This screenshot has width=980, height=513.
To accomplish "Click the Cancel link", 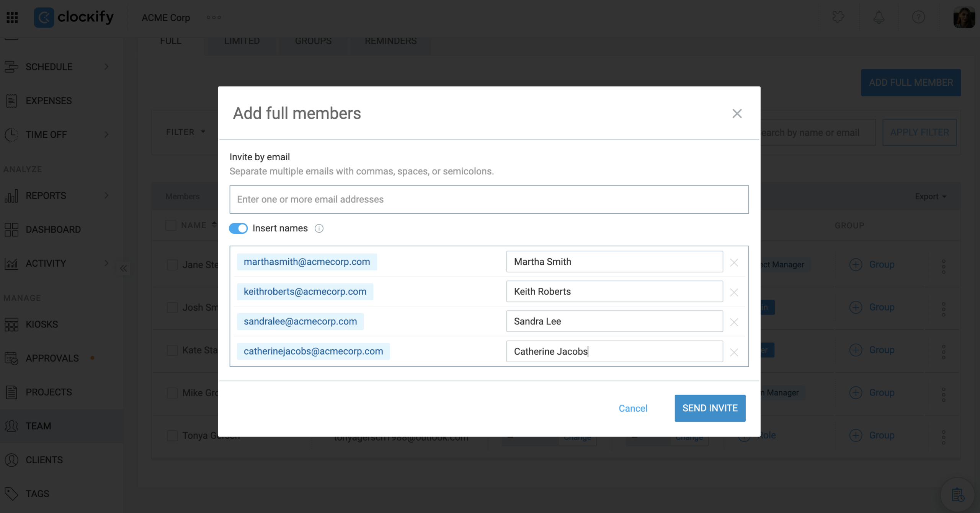I will pyautogui.click(x=633, y=408).
